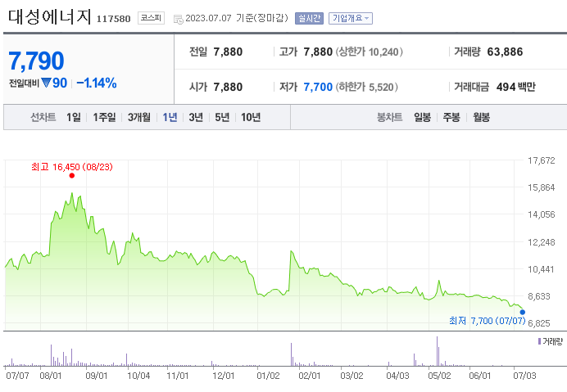
Task: Click the 실시간 real-time badge button
Action: click(309, 18)
